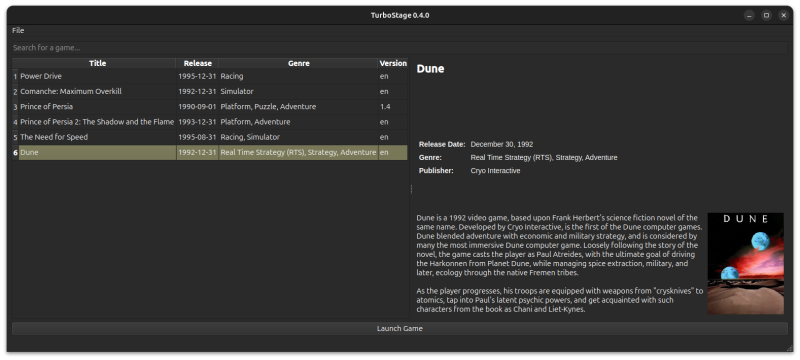Image resolution: width=800 pixels, height=360 pixels.
Task: Sort the list by Genre header
Action: 298,63
